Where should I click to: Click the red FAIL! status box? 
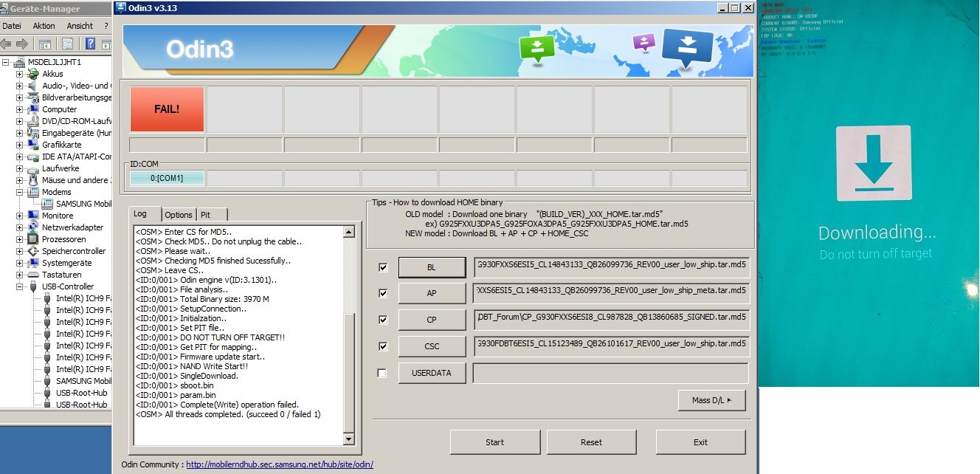pyautogui.click(x=167, y=109)
